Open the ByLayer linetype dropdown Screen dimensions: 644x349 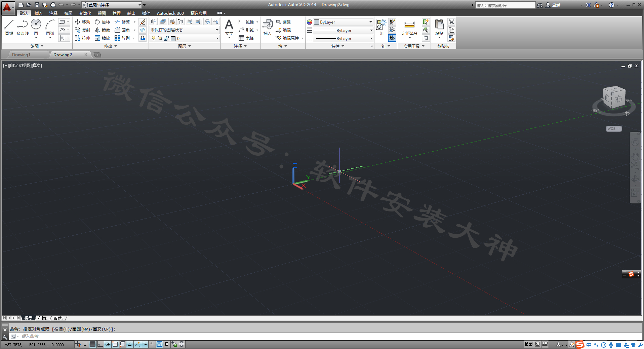point(343,38)
